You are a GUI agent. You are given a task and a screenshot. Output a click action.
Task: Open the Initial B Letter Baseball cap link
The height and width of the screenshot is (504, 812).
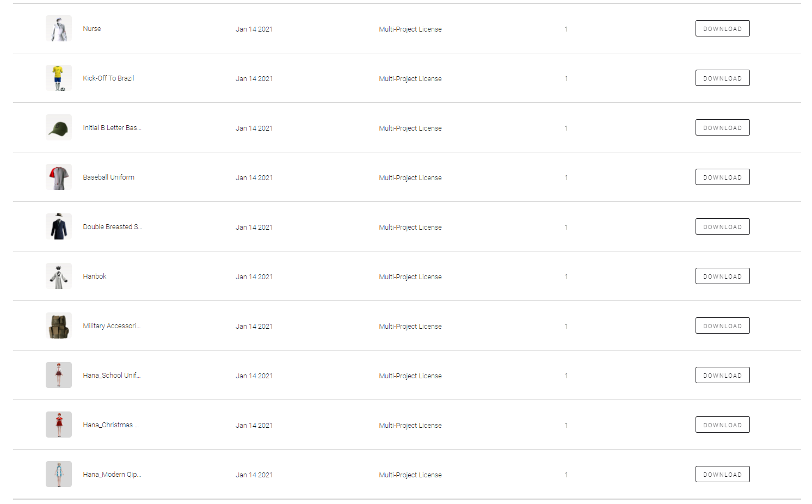112,128
